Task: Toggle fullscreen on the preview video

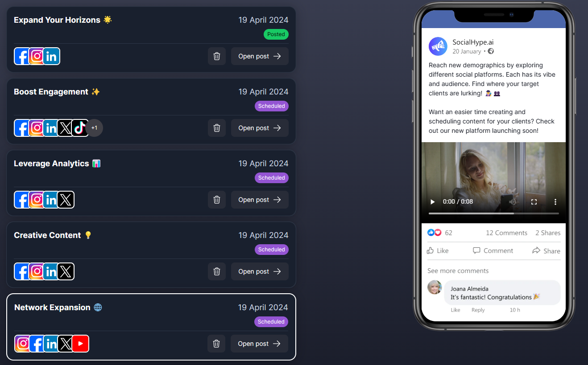Action: [534, 202]
